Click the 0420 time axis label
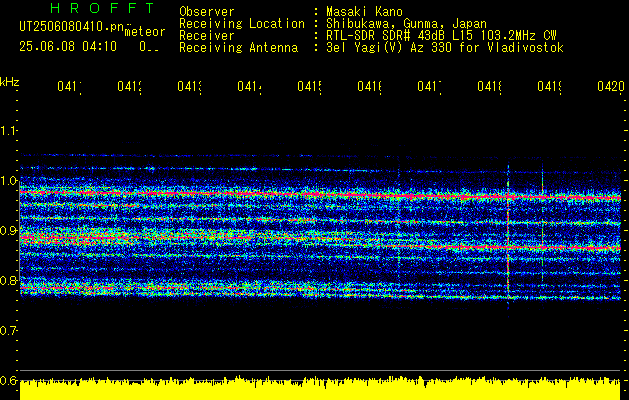629x400 pixels. (x=611, y=86)
